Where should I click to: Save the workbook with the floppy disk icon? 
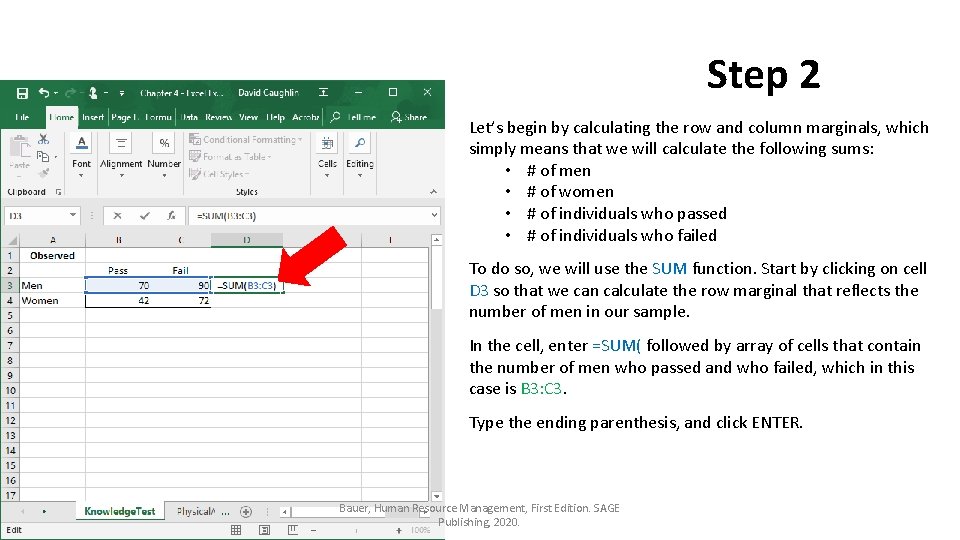pyautogui.click(x=22, y=93)
